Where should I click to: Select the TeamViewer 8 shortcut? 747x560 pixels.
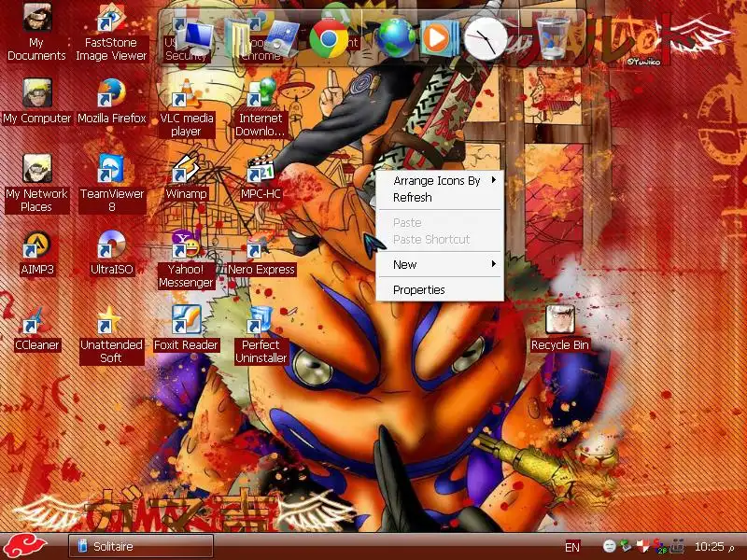click(111, 183)
